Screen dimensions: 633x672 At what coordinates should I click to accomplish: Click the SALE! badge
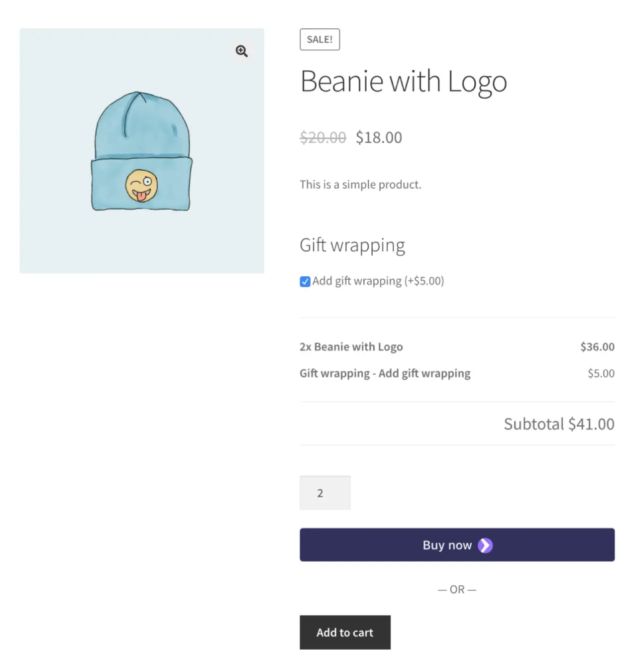[319, 40]
